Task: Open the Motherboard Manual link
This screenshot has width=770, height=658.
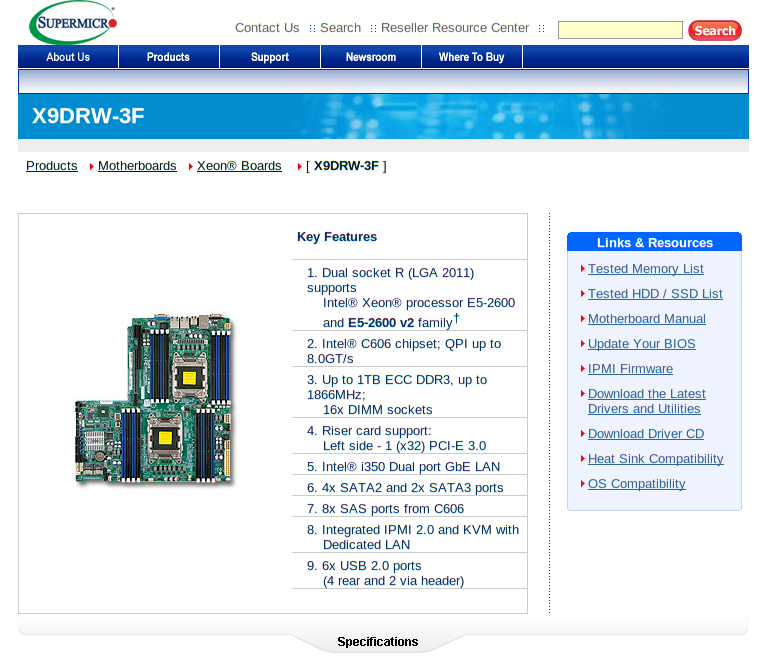Action: coord(647,319)
